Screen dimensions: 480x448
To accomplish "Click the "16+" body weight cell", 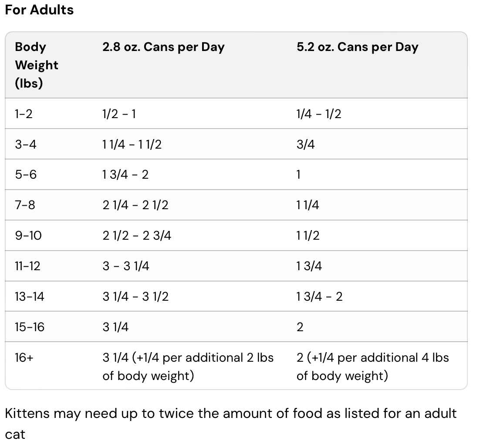I will (x=24, y=358).
